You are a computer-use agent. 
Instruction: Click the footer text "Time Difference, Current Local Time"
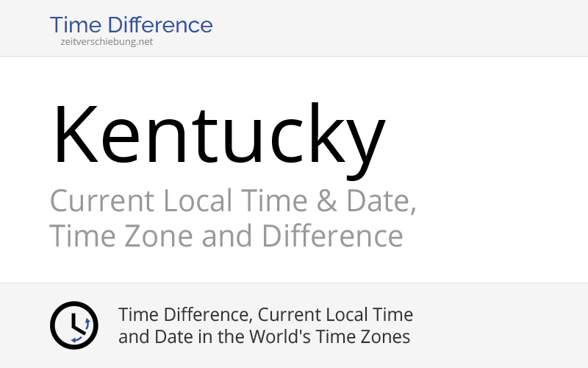click(x=265, y=315)
